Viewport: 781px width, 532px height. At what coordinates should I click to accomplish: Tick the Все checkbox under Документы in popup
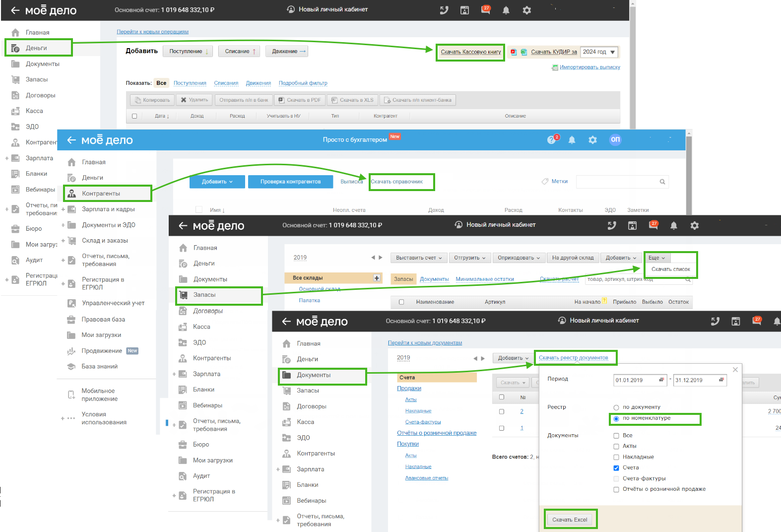(616, 436)
